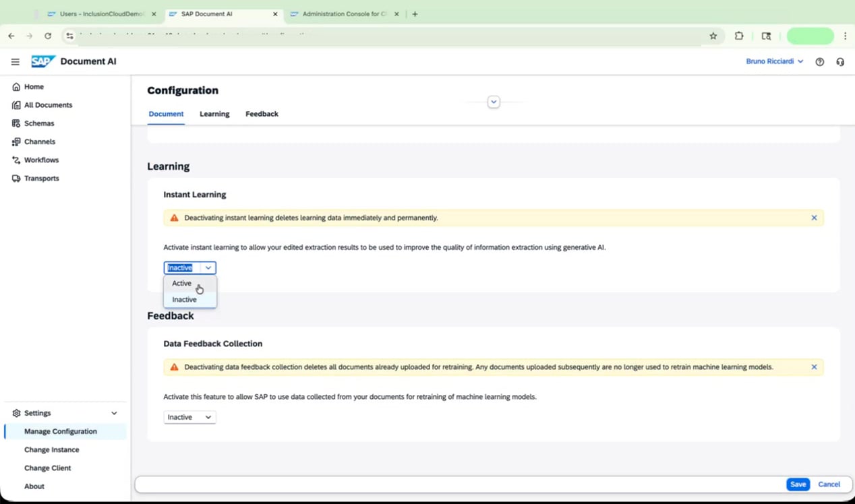Switch to the Feedback tab
The image size is (855, 504).
click(262, 114)
